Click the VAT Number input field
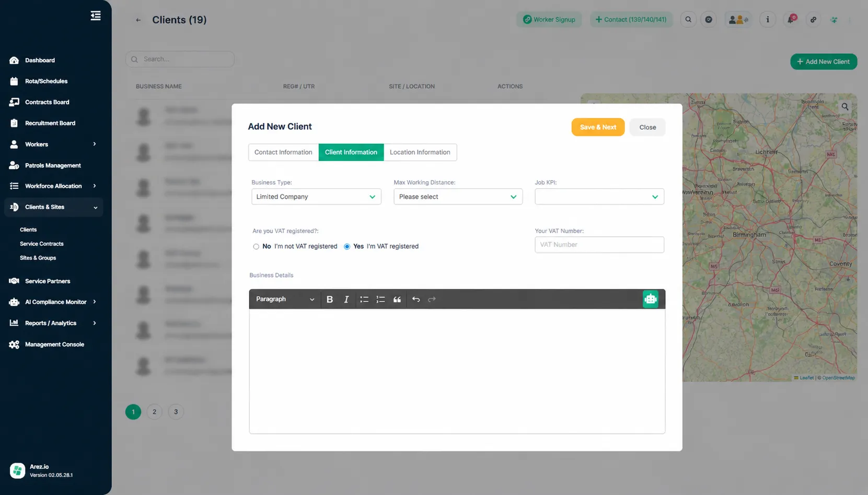This screenshot has width=868, height=495. [x=599, y=245]
